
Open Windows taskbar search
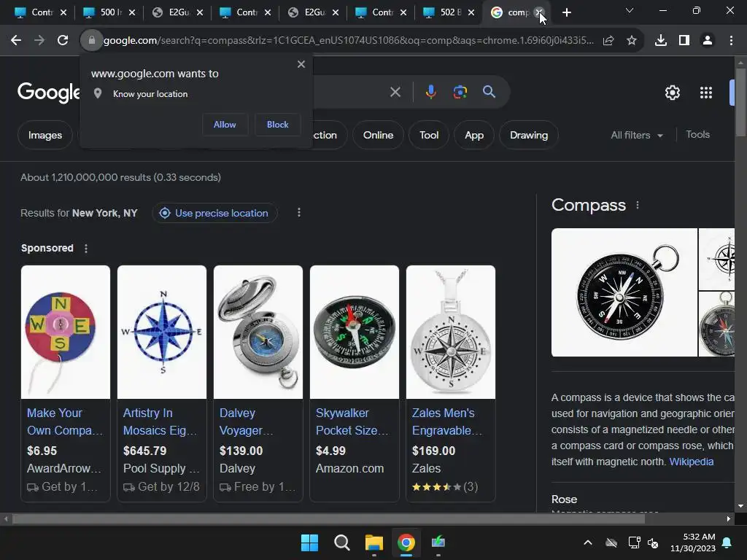coord(341,542)
